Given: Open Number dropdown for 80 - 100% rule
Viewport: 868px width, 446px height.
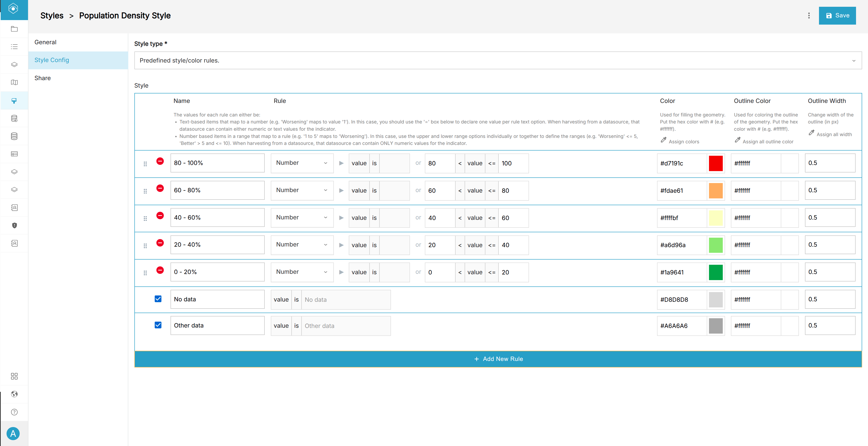Looking at the screenshot, I should 302,163.
